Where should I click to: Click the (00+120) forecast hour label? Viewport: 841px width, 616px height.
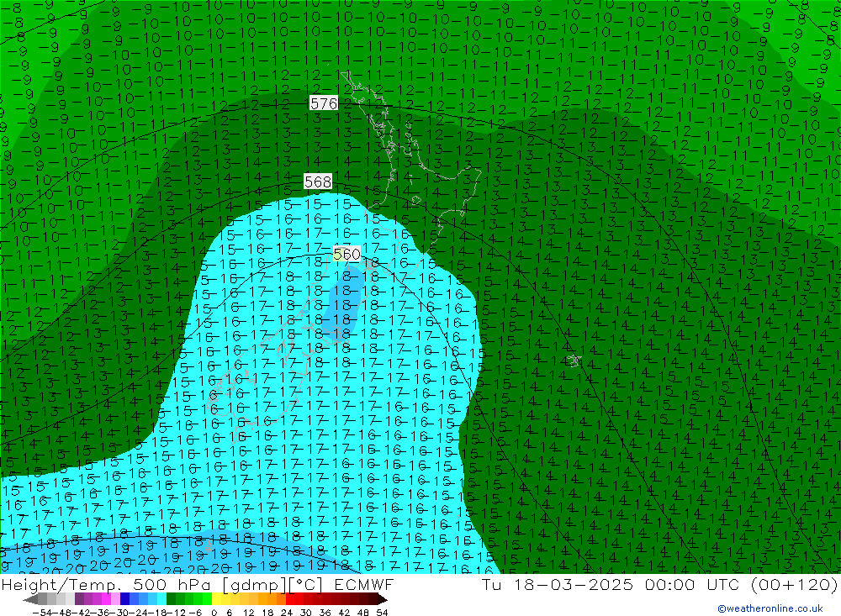point(794,584)
